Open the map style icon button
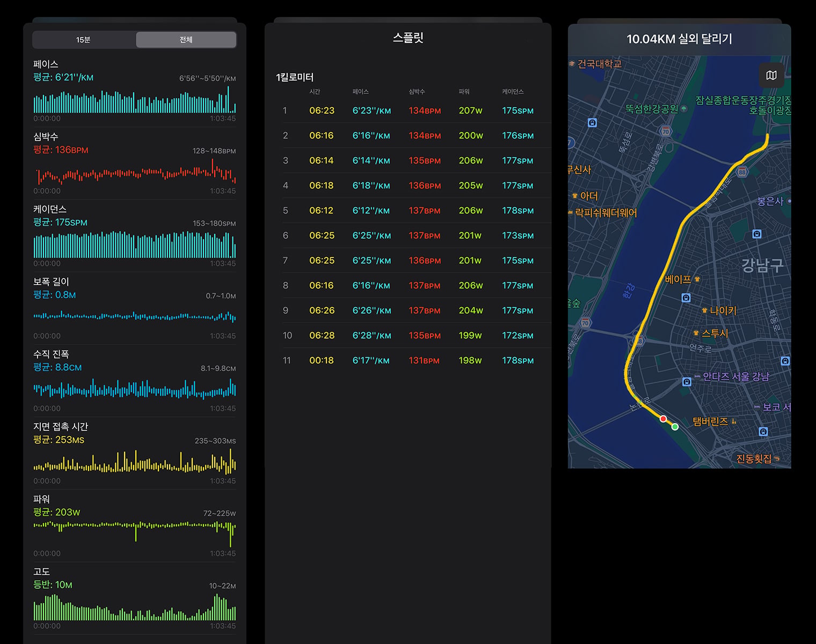Screen dimensions: 816x644 click(x=771, y=75)
